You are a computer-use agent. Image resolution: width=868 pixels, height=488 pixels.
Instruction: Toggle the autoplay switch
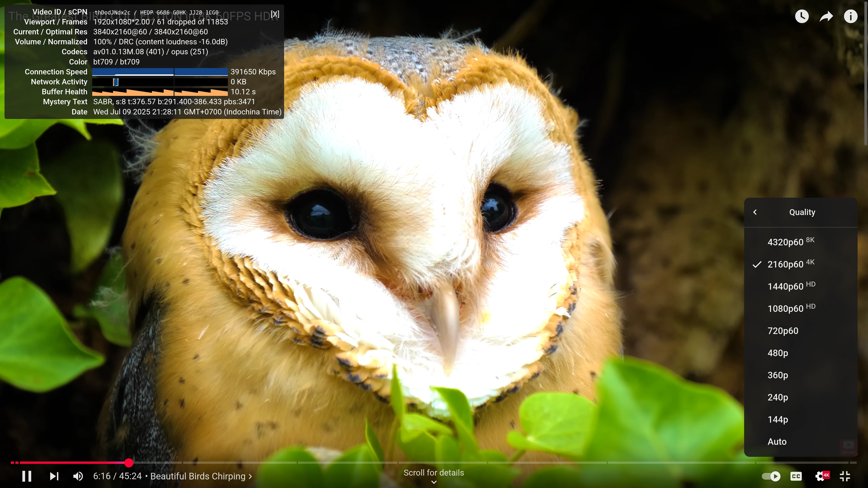[771, 476]
